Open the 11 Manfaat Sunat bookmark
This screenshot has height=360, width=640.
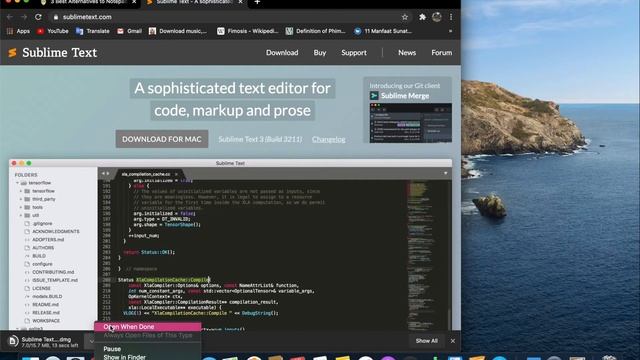(383, 31)
